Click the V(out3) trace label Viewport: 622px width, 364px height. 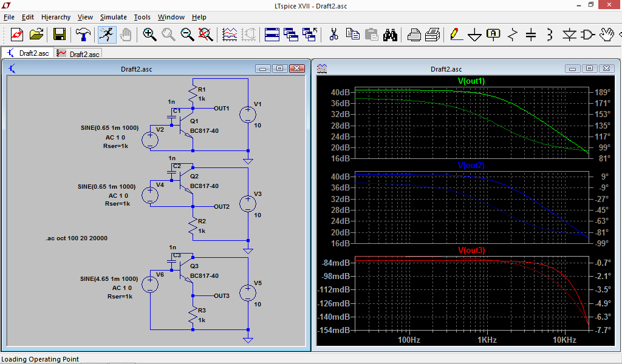click(471, 251)
